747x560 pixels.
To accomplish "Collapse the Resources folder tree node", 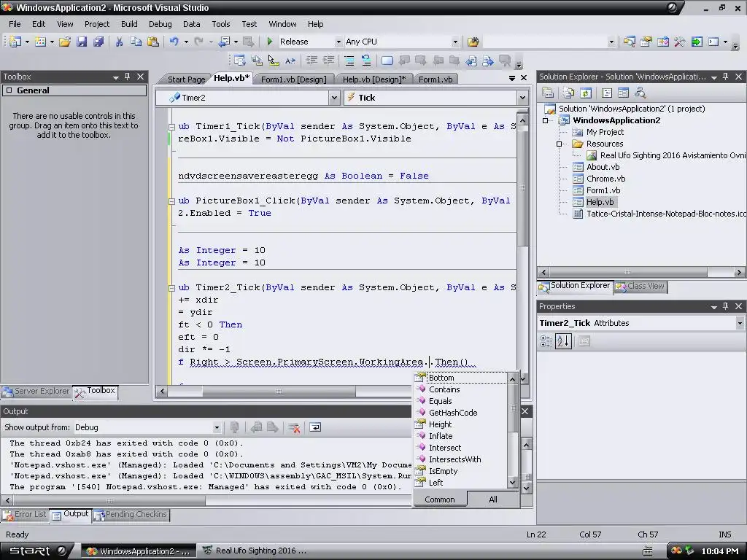I will tap(560, 144).
